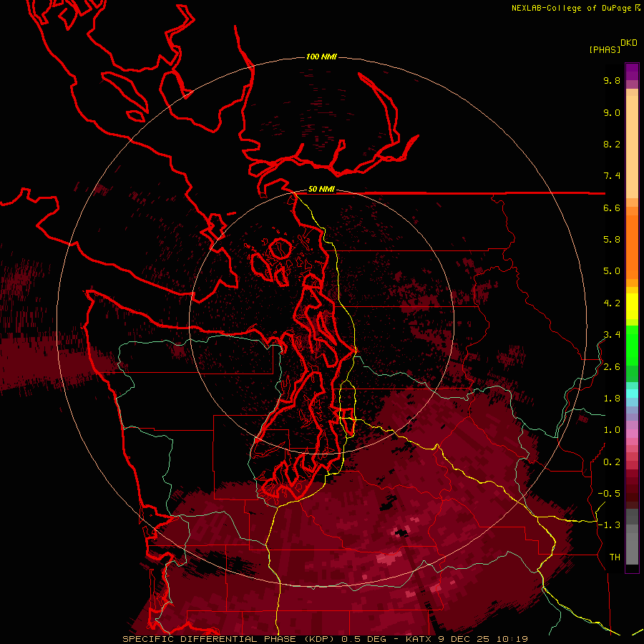
Task: Click the 1.0 scale value
Action: point(612,431)
